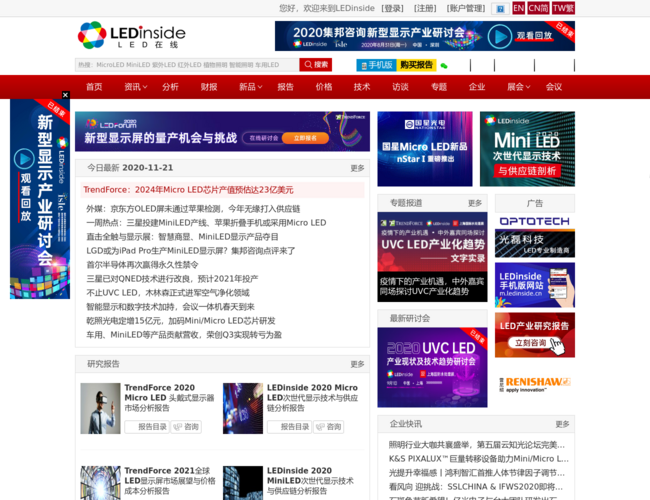Viewport: 650px width, 500px height.
Task: Click the LEDinside 2020 Micro LED report thumbnail
Action: tap(243, 408)
